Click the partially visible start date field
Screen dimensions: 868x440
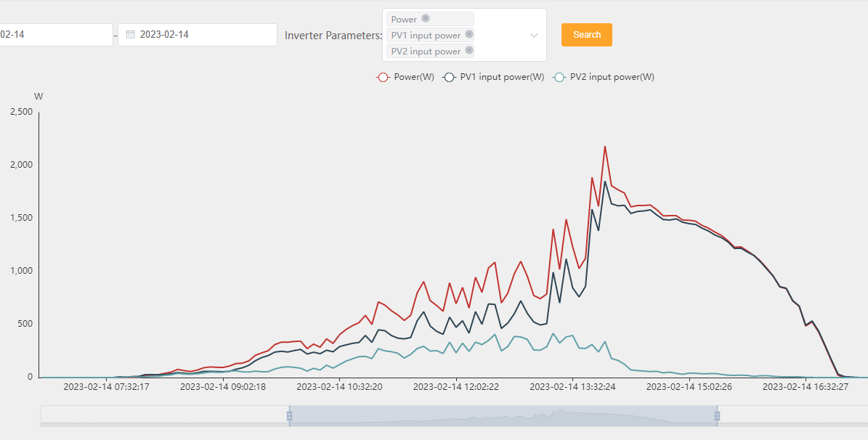pyautogui.click(x=57, y=35)
